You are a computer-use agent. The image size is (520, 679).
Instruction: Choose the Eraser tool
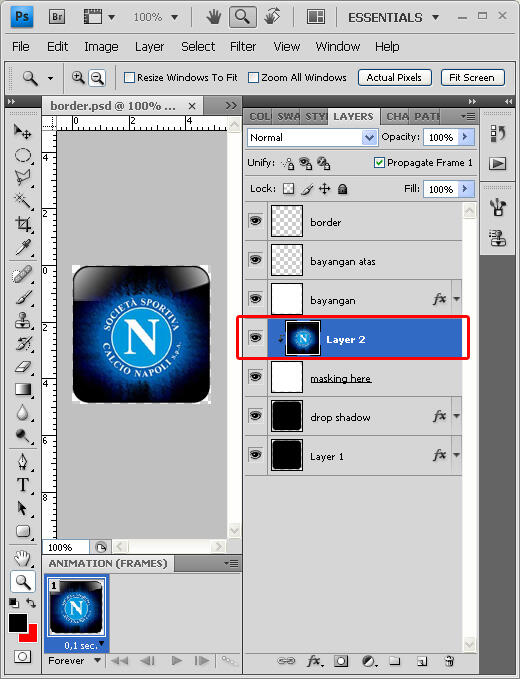tap(23, 367)
